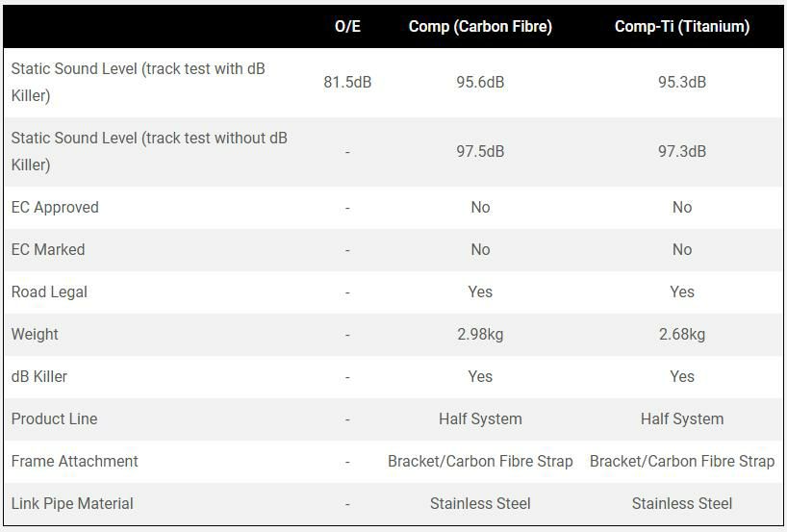Viewport: 787px width, 532px height.
Task: Select the EC Marked row label
Action: pos(48,250)
